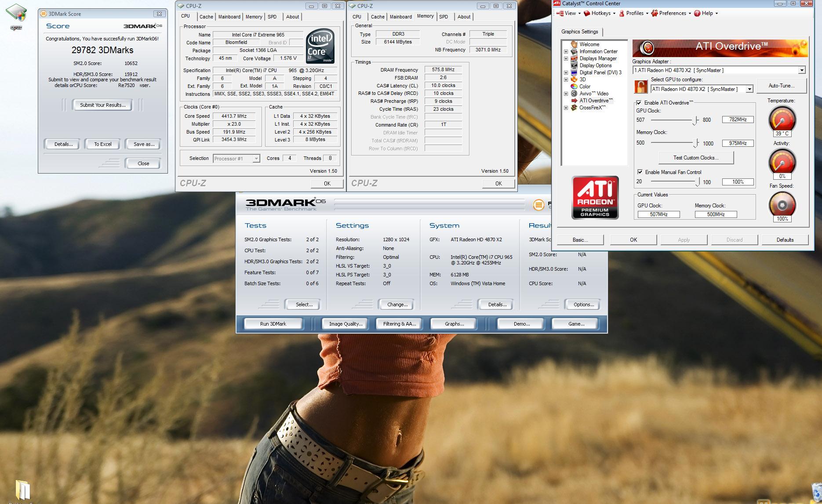The width and height of the screenshot is (822, 504).
Task: Click the Memory Clock 975MHz value field
Action: coord(738,143)
